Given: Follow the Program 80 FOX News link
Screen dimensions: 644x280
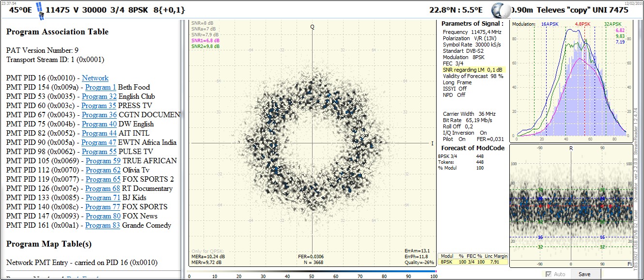Looking at the screenshot, I should click(x=103, y=216).
